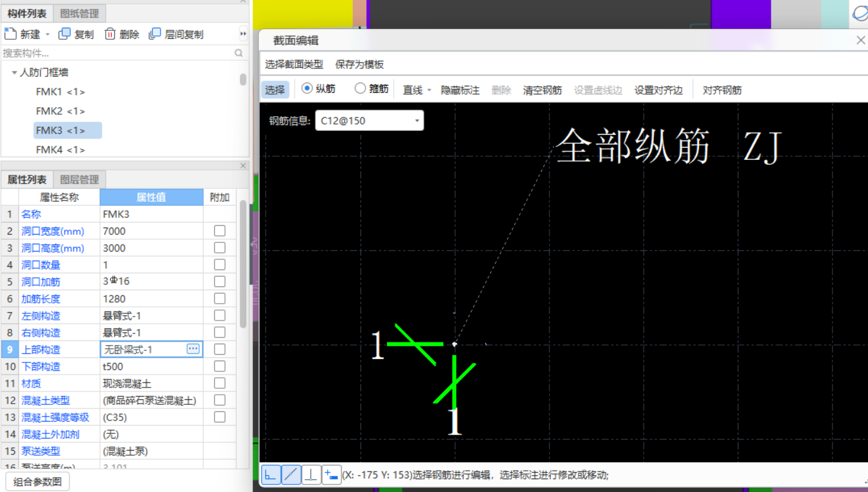Toggle the orthogonal snap icon in status bar

pos(271,475)
